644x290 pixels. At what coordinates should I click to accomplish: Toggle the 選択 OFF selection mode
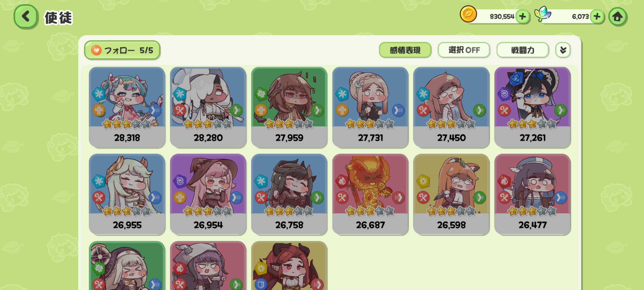[464, 50]
